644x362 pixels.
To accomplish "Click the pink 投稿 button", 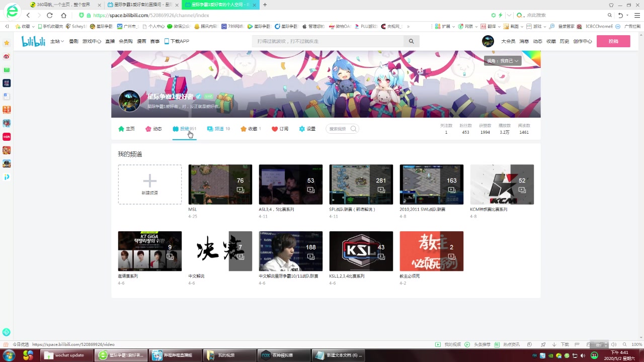I will [613, 41].
